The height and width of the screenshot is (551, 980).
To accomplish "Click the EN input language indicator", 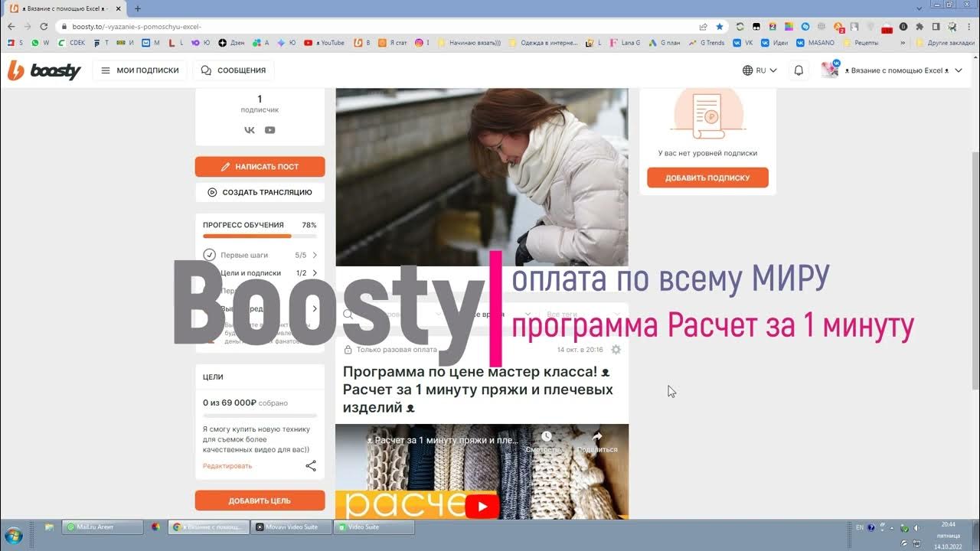I will pos(860,527).
